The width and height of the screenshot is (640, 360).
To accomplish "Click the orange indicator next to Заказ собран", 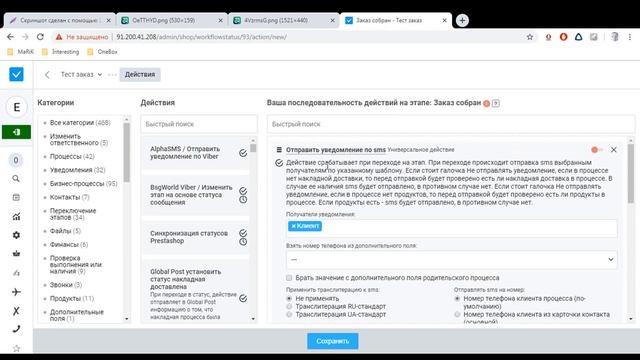I will [x=486, y=103].
